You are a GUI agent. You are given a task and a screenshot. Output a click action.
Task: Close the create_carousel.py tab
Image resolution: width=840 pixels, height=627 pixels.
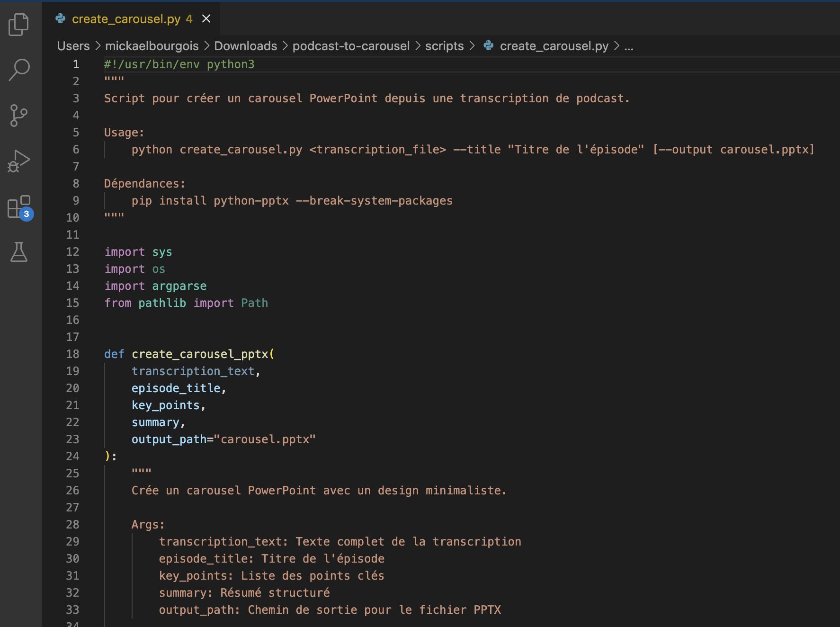coord(206,19)
